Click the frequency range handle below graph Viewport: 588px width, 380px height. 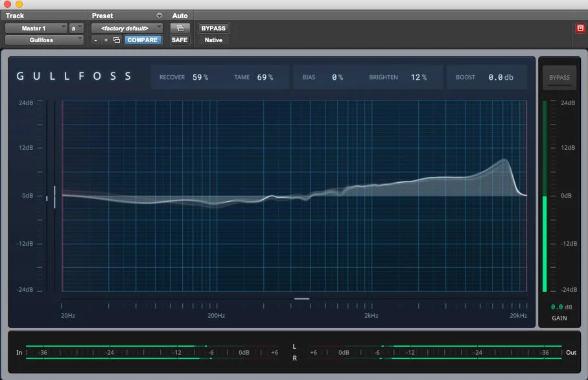[302, 298]
